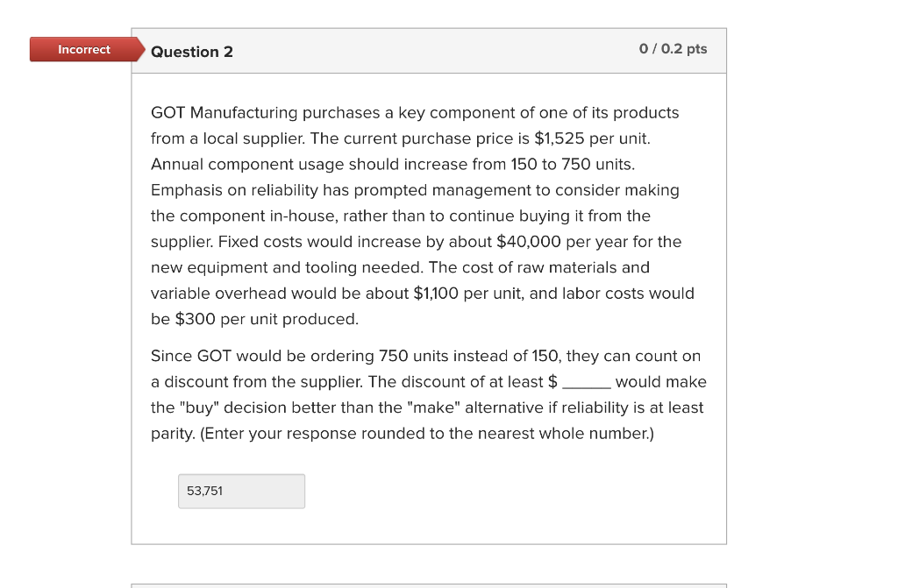Click the Question 2 heading
Viewport: 898px width, 588px height.
192,52
